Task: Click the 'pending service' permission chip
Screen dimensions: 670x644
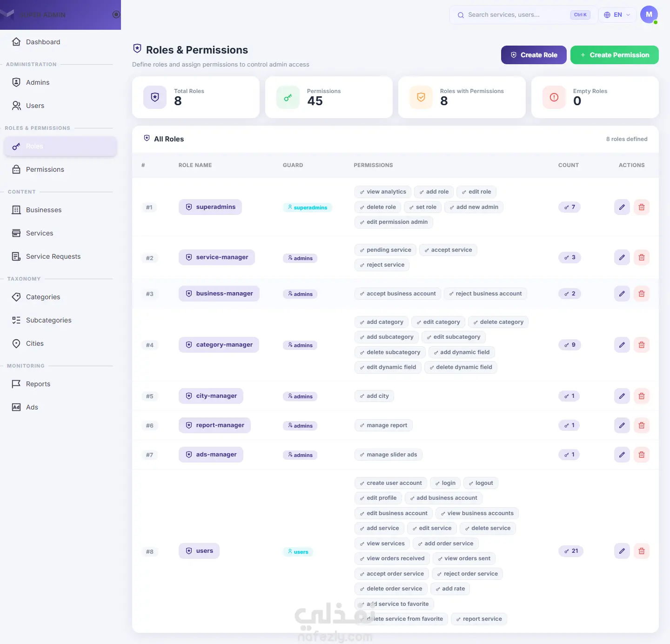Action: click(x=385, y=250)
